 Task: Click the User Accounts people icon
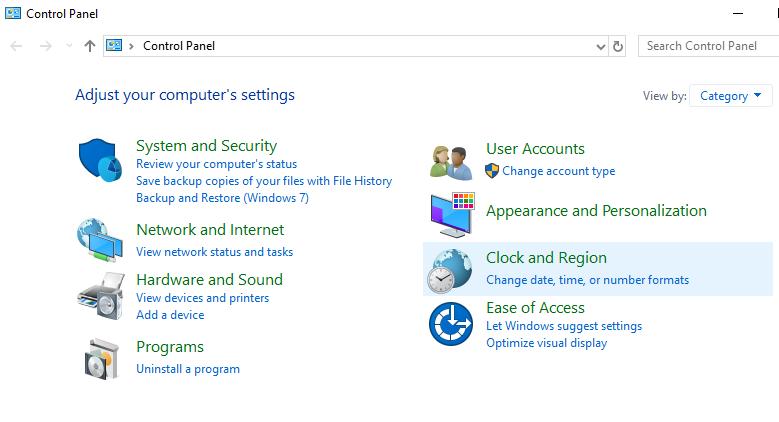click(450, 160)
